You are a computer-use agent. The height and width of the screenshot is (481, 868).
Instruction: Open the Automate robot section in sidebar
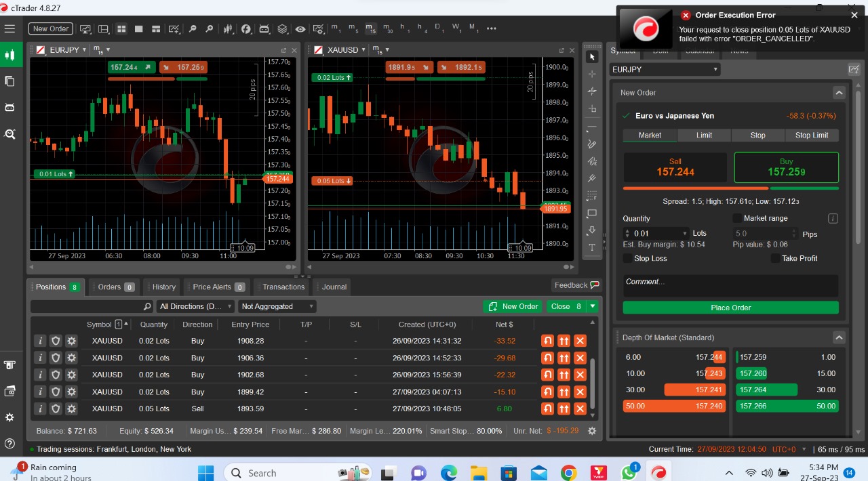click(x=9, y=108)
